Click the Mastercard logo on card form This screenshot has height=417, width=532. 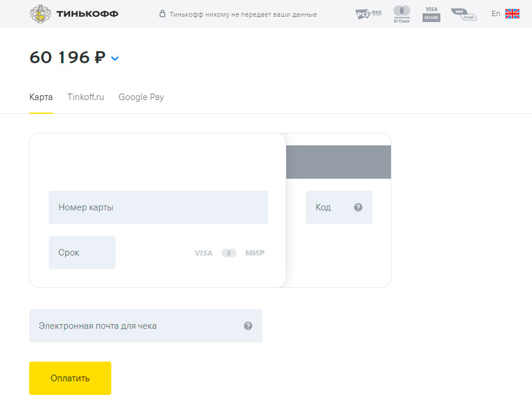(229, 253)
